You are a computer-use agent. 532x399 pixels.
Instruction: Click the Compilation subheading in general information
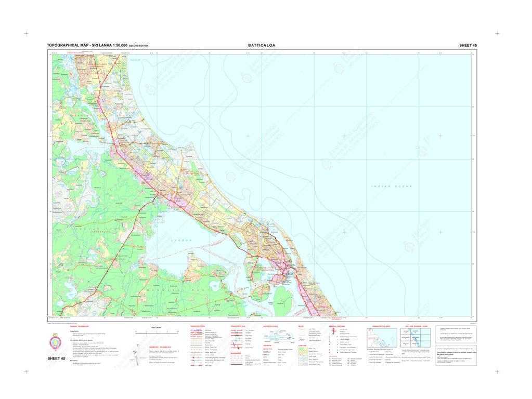pos(75,331)
